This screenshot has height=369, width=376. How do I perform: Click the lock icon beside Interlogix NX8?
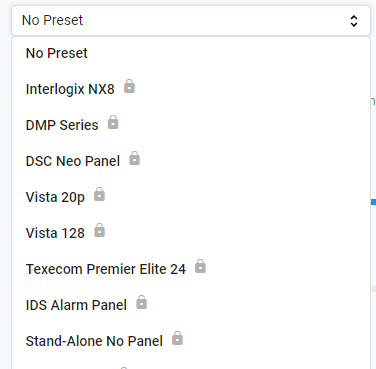tap(129, 86)
